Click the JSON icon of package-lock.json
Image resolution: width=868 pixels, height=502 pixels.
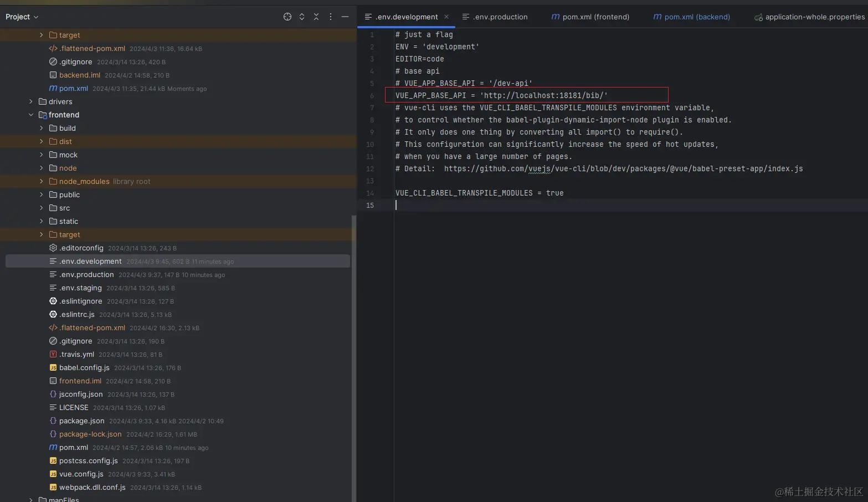point(53,434)
